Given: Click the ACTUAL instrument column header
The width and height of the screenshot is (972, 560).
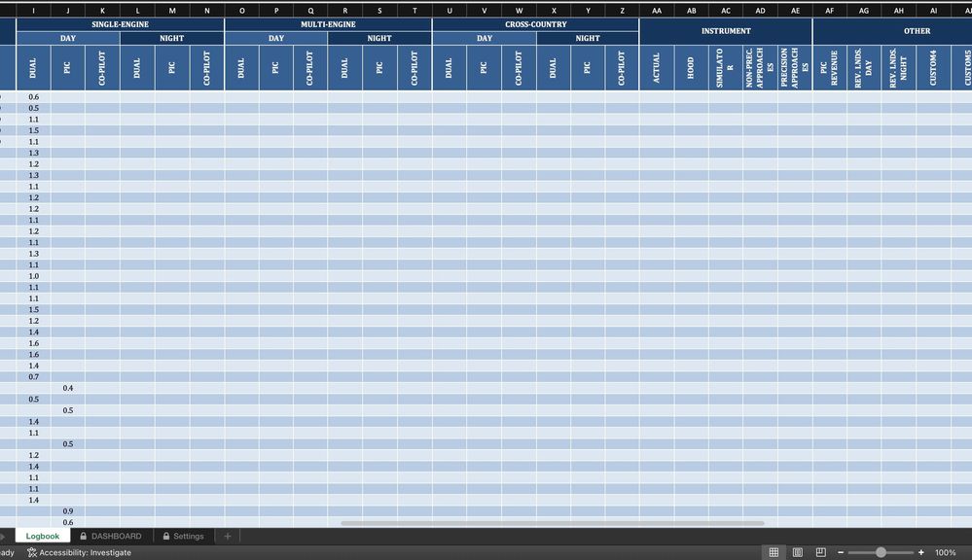Looking at the screenshot, I should pos(657,67).
